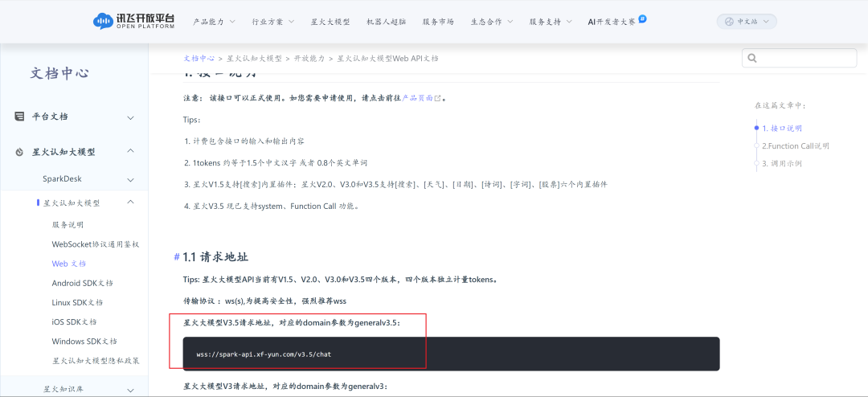Click the 星火认知大模型 breadcrumb item
Screen dimensions: 868x397
[254, 58]
